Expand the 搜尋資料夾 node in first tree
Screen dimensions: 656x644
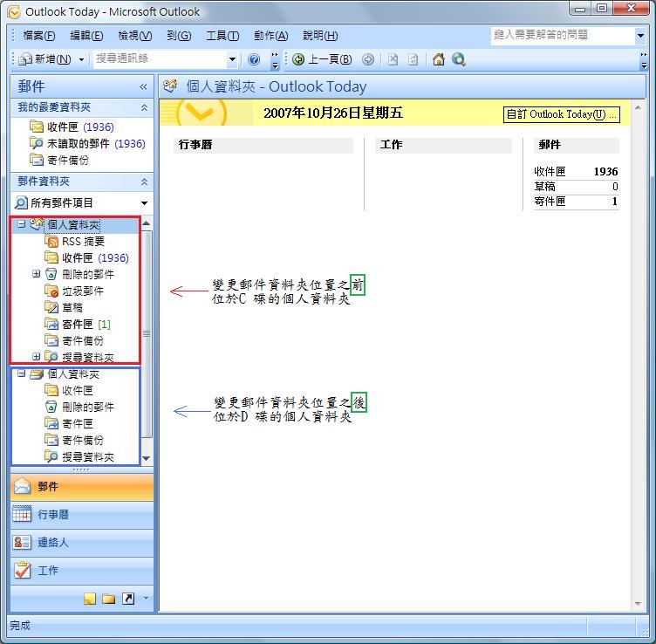tap(37, 357)
